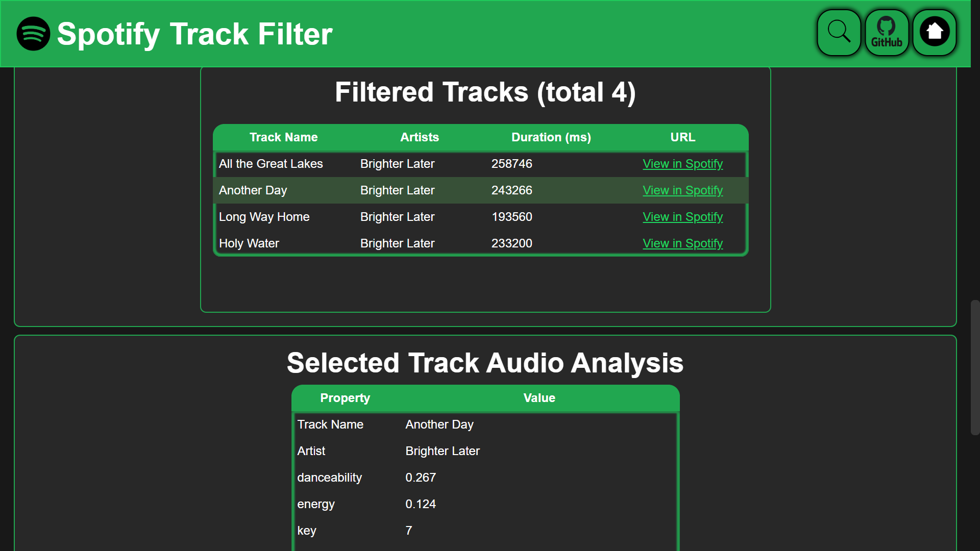This screenshot has width=980, height=551.
Task: Click duration value 243266
Action: point(511,190)
